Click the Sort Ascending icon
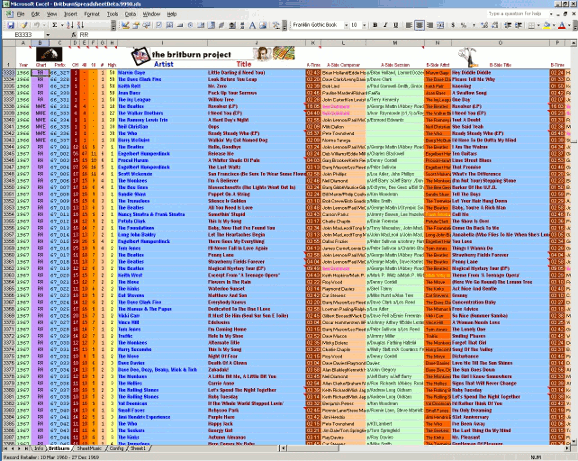 [70, 25]
